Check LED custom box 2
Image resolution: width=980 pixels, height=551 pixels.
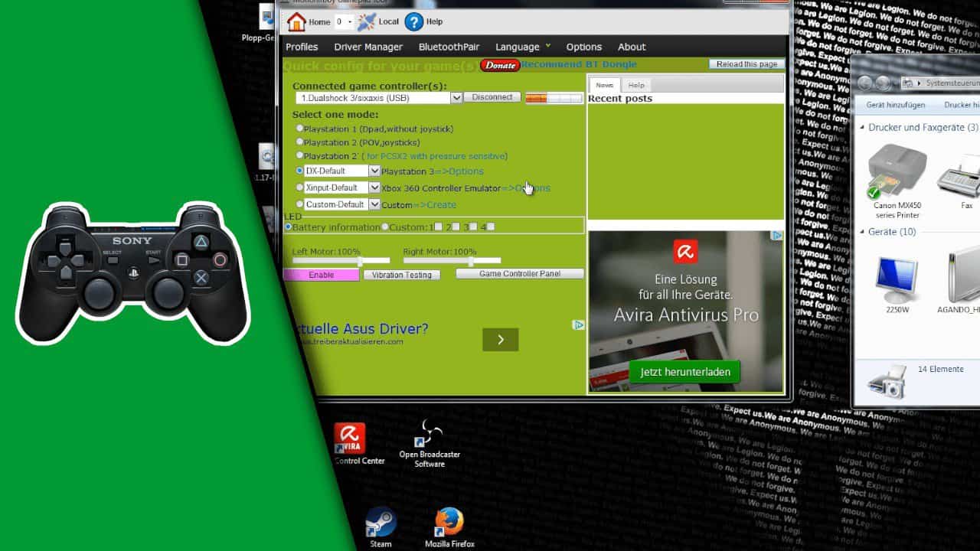pos(456,227)
